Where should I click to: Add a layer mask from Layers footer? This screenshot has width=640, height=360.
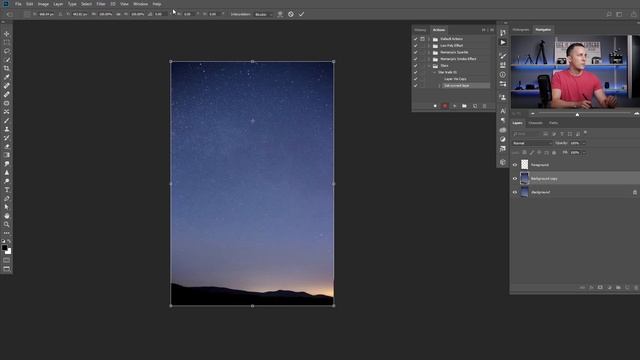click(x=600, y=288)
